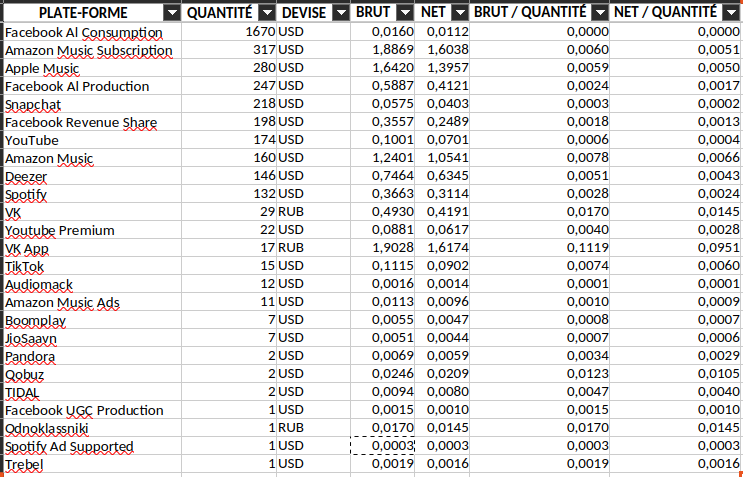Select quantity value 1670
This screenshot has width=743, height=477.
(229, 32)
